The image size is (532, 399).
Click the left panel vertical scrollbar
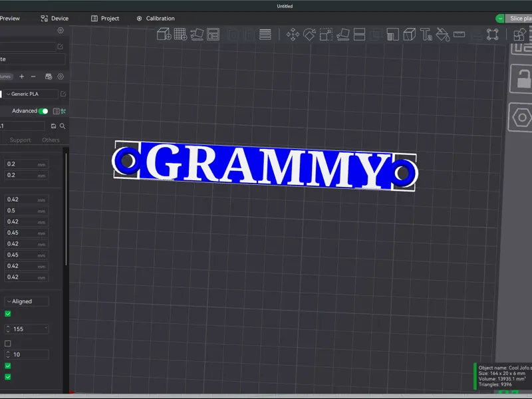pyautogui.click(x=66, y=209)
